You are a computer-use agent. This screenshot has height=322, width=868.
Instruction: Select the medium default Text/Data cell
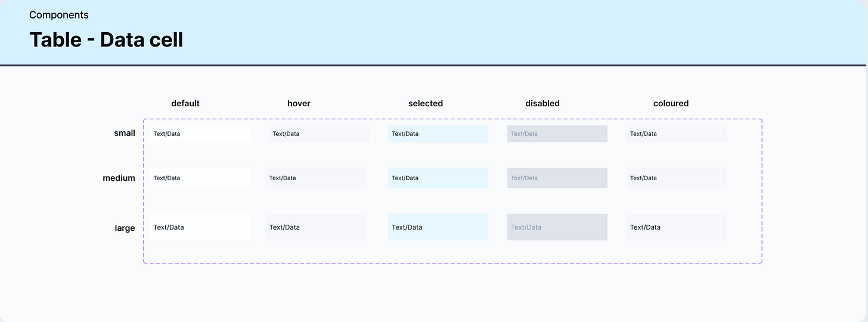tap(200, 178)
